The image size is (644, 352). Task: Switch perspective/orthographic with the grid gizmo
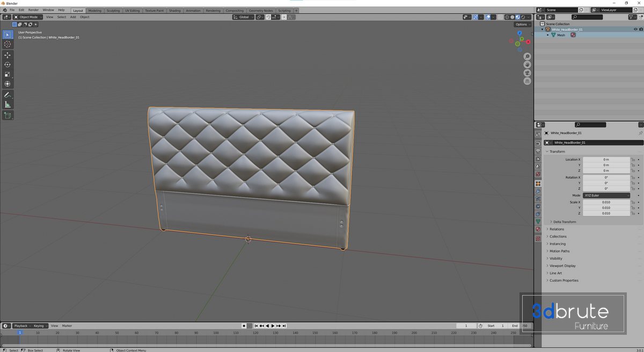click(527, 81)
